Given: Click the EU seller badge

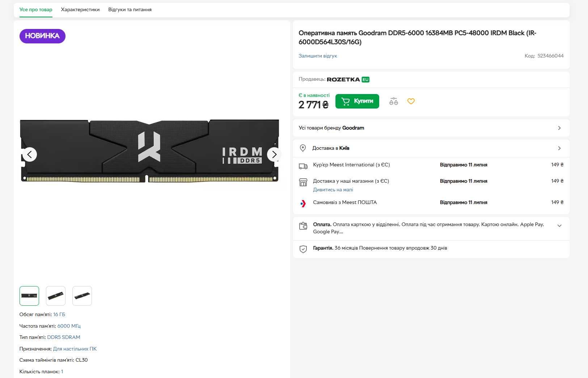Looking at the screenshot, I should (365, 80).
